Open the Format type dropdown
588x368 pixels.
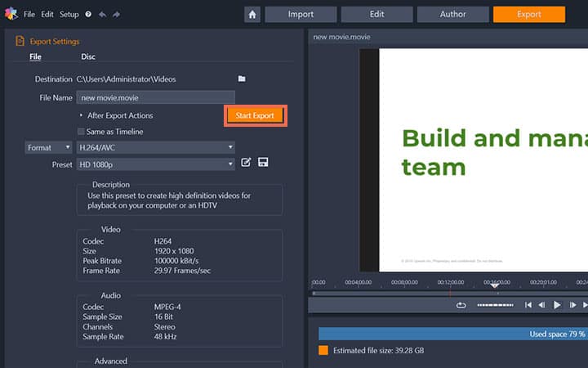point(48,147)
